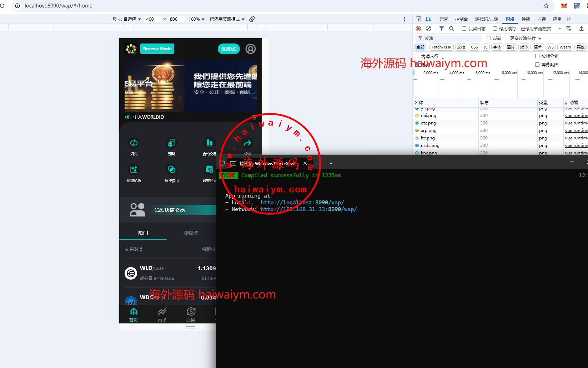
Task: Open the localhost:8090/wap link in PowerShell
Action: [302, 202]
